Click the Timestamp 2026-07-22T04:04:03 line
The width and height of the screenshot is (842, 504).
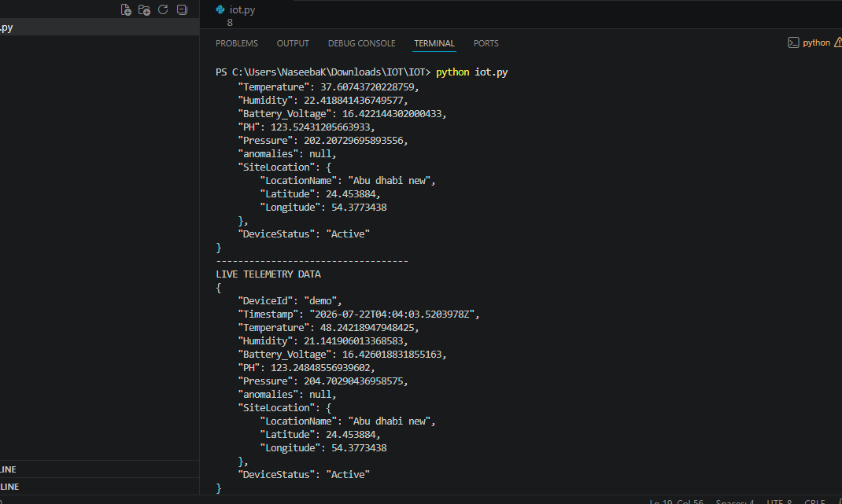pos(359,315)
